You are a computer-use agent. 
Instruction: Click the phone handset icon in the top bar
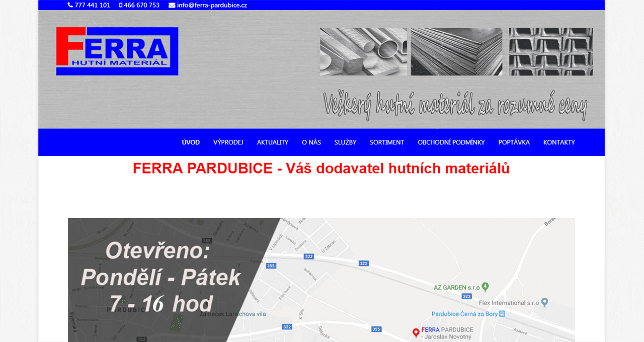pos(70,5)
